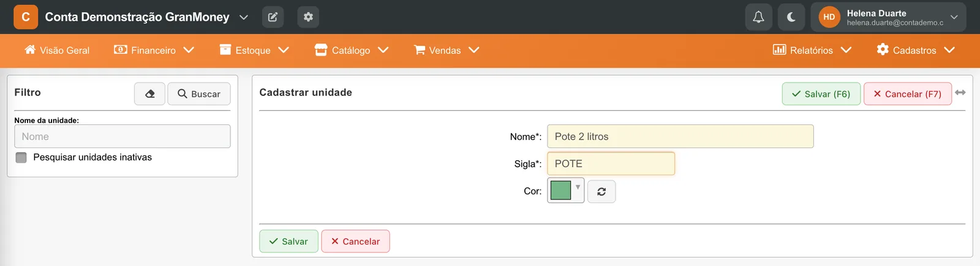This screenshot has height=266, width=980.
Task: Click the helena.duarte email text
Action: click(895, 23)
